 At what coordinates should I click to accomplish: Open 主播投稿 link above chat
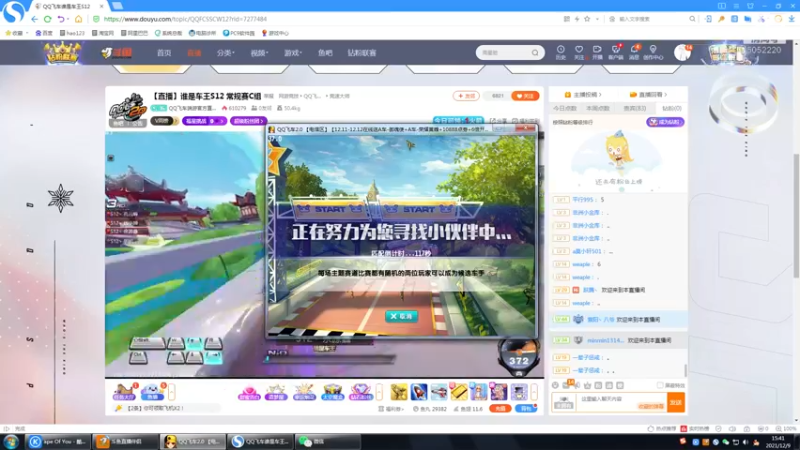point(583,94)
